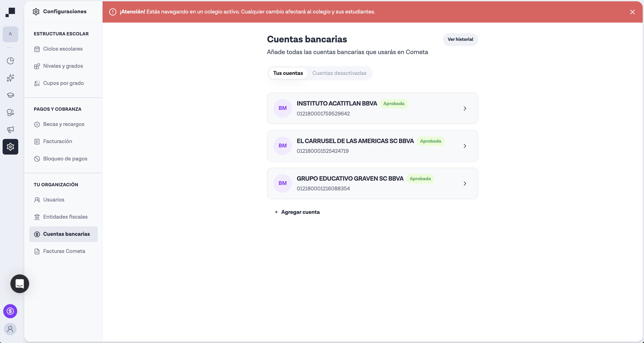Dismiss the red Atención warning banner

[x=632, y=12]
